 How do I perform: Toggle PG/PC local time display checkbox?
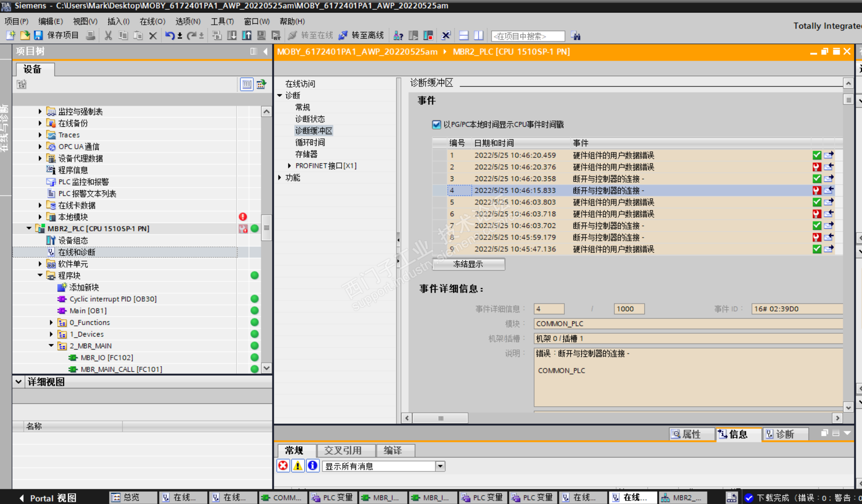click(x=436, y=124)
